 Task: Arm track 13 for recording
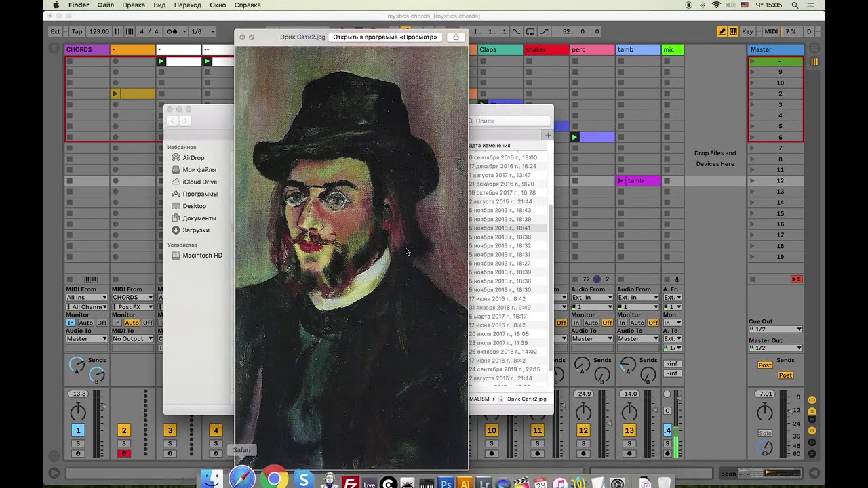[x=629, y=453]
